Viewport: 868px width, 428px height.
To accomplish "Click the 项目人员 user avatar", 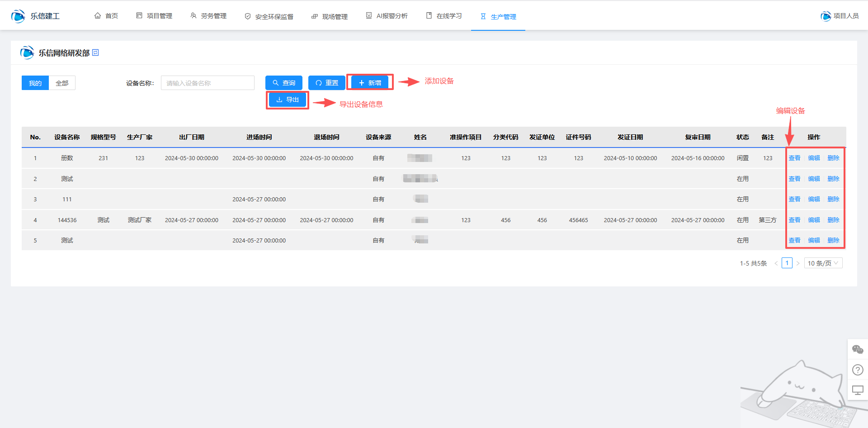I will pyautogui.click(x=826, y=16).
